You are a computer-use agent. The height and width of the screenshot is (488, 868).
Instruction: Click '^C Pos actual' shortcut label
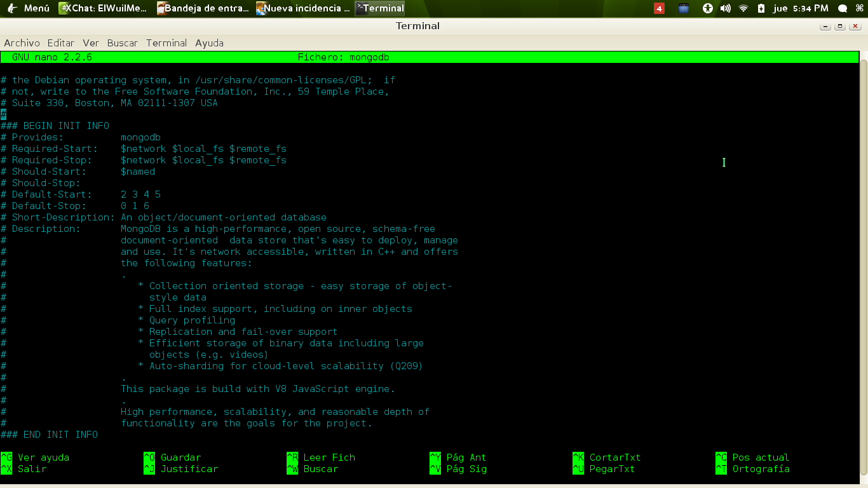pos(752,457)
